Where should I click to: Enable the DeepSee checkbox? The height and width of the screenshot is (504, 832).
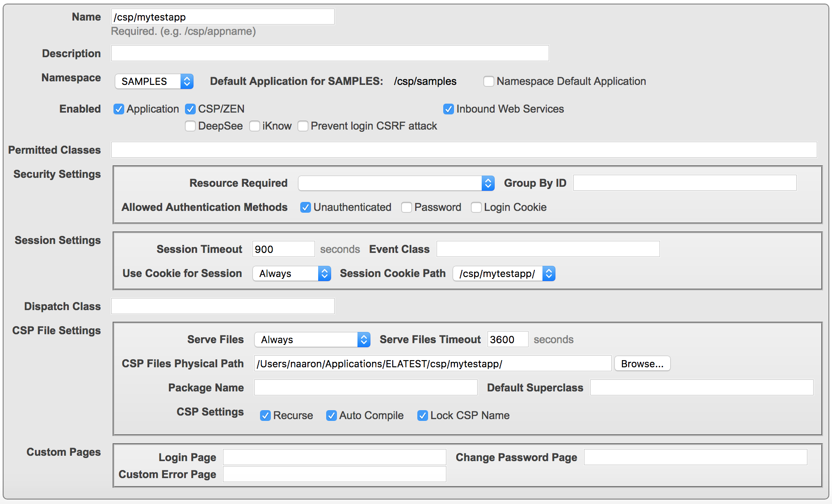pos(190,126)
